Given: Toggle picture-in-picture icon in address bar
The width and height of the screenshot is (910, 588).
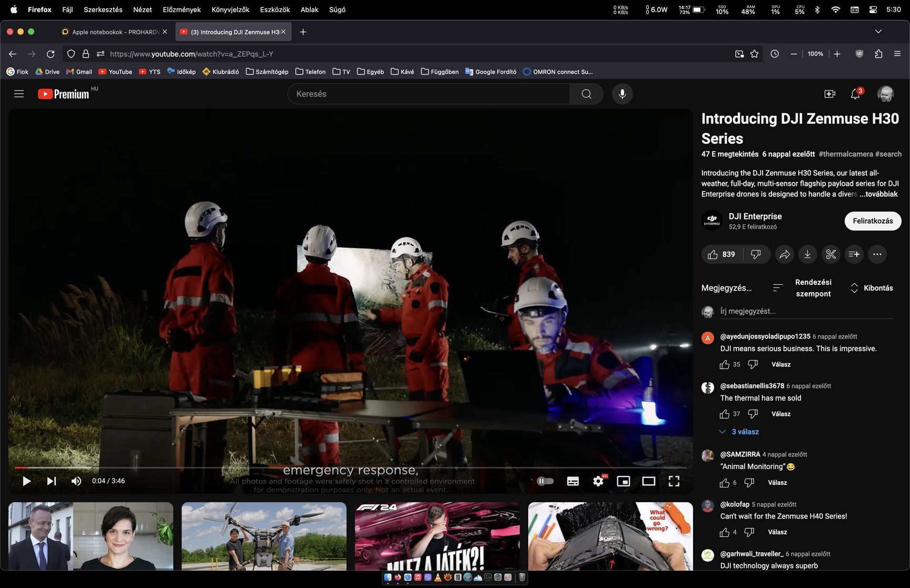Looking at the screenshot, I should click(x=739, y=54).
